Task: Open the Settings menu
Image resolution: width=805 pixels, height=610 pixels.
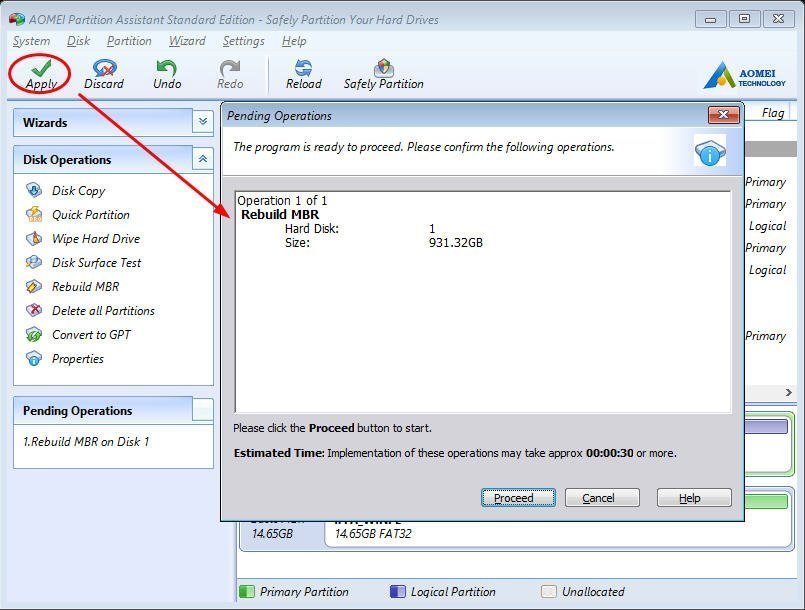Action: point(243,41)
